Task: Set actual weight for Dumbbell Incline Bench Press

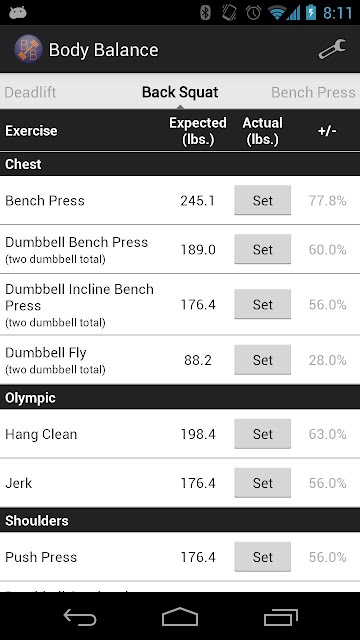Action: pos(262,304)
